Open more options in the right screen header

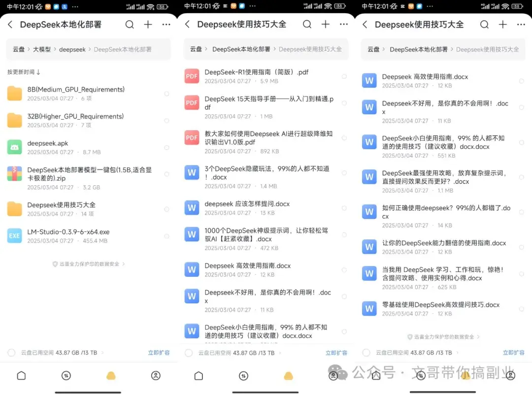point(521,25)
